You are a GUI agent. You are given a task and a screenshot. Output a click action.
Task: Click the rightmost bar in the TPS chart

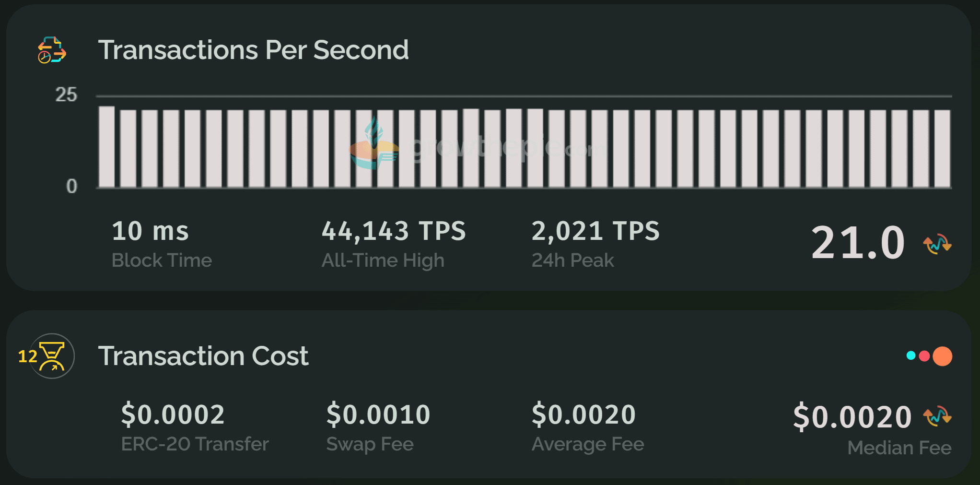(942, 148)
